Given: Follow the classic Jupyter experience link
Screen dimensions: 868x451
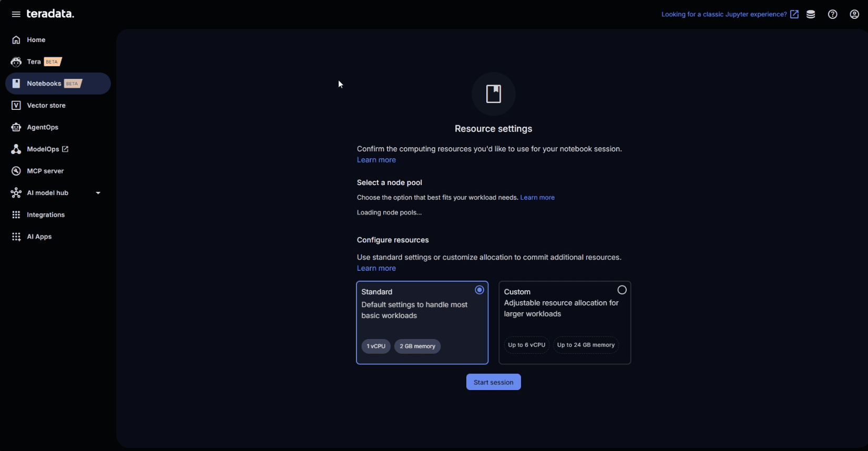Looking at the screenshot, I should coord(730,14).
